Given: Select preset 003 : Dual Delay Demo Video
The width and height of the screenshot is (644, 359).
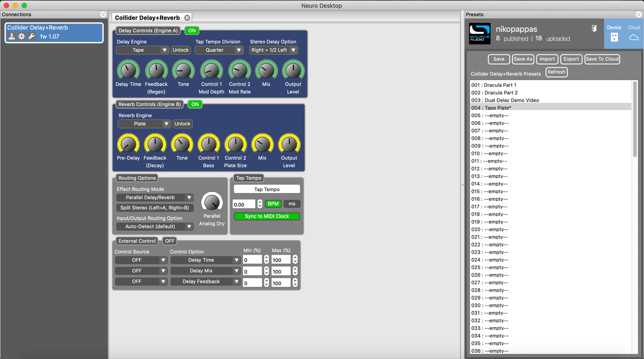Looking at the screenshot, I should 550,100.
